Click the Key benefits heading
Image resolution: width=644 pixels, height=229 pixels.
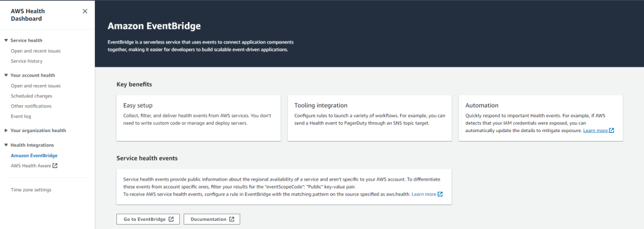(135, 84)
